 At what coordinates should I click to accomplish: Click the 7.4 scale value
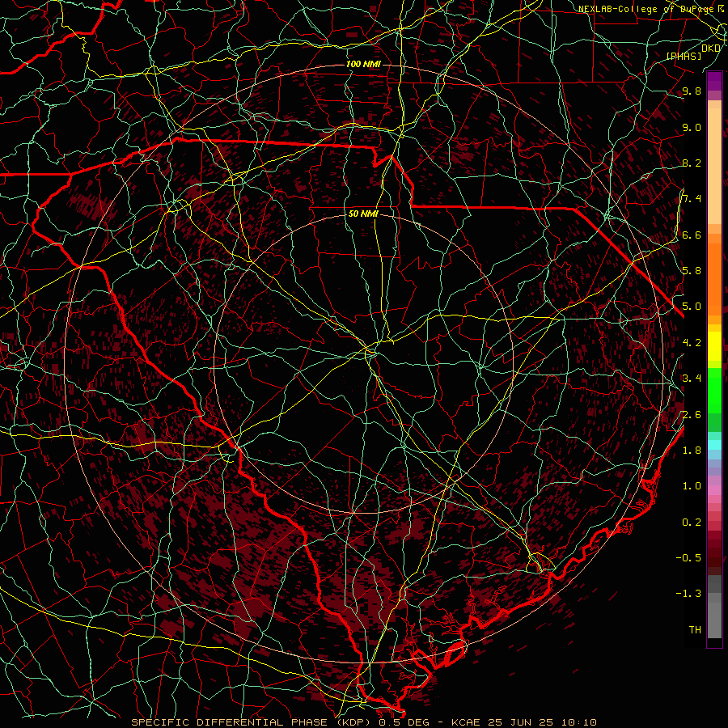click(692, 199)
